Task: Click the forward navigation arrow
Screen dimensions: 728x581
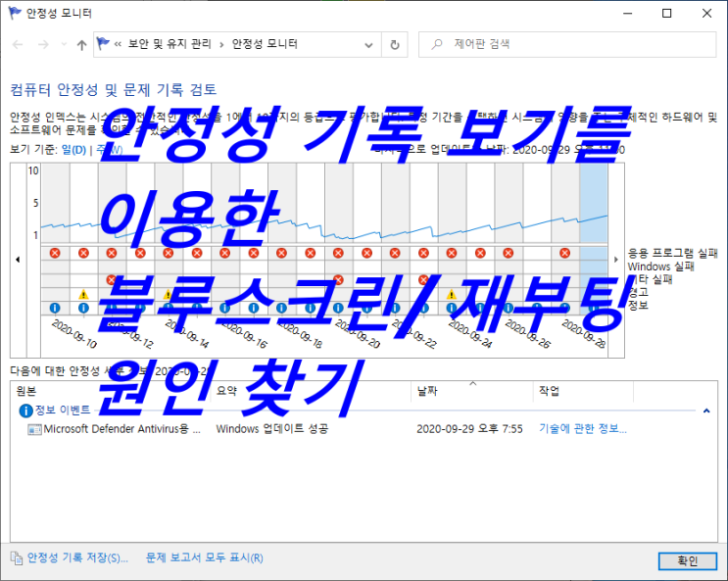Action: (x=43, y=45)
